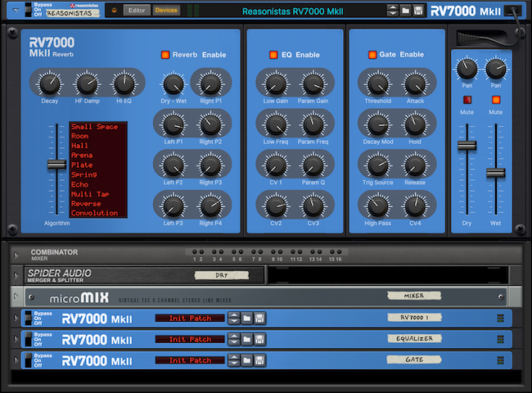
Task: Select the Plate algorithm
Action: click(x=82, y=165)
